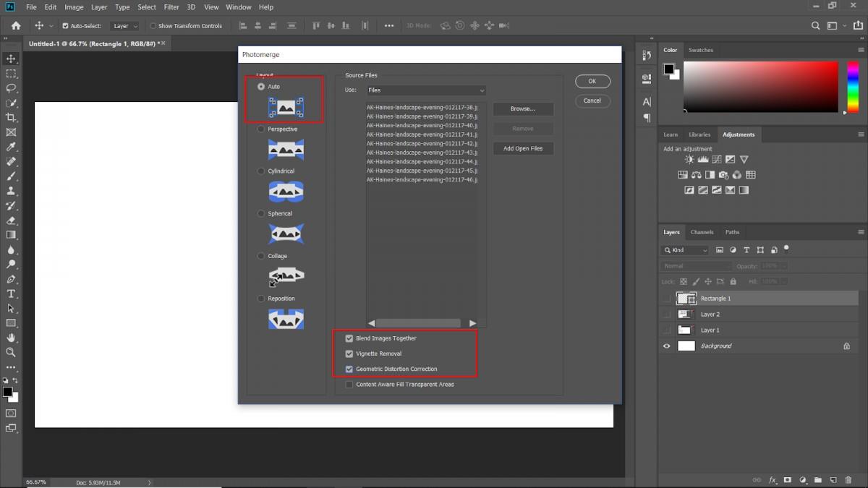Expand the Auto-Select Layer dropdown
This screenshot has width=868, height=488.
point(124,26)
